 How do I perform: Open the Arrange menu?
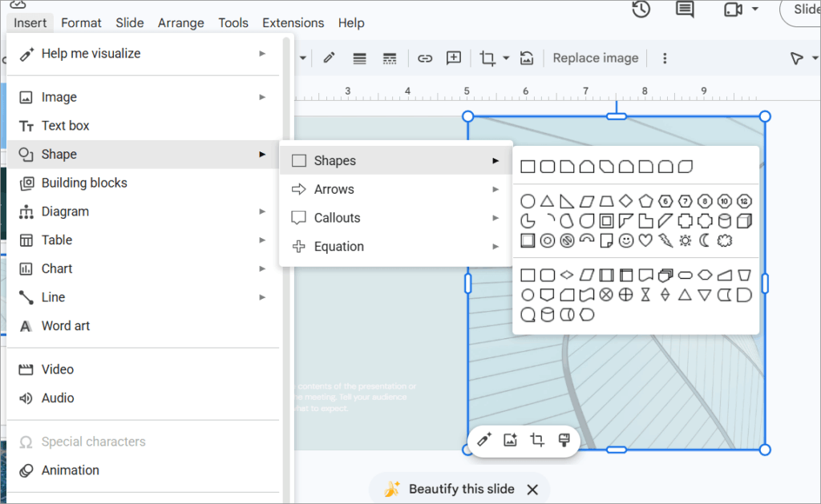[181, 22]
